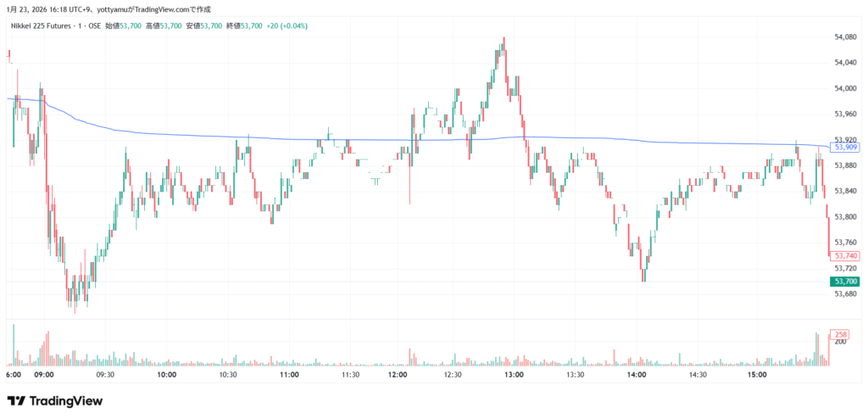
Task: Click the red 53,740 price label
Action: (845, 255)
